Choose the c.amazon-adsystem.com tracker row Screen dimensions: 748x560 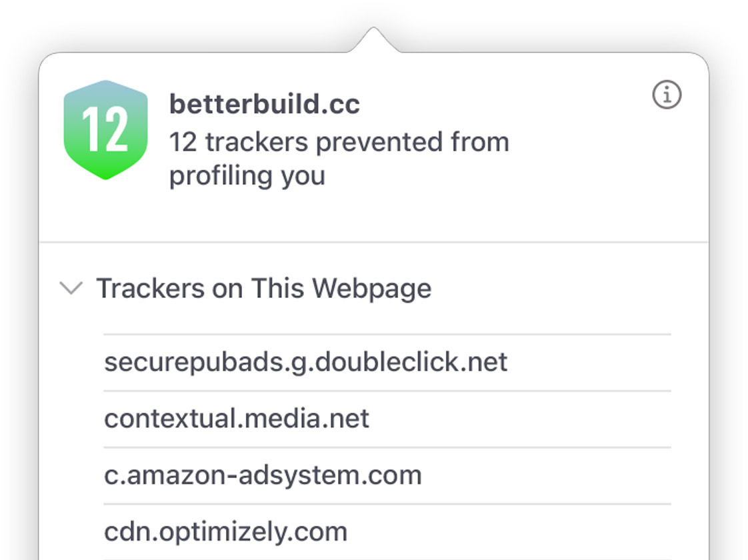point(263,475)
